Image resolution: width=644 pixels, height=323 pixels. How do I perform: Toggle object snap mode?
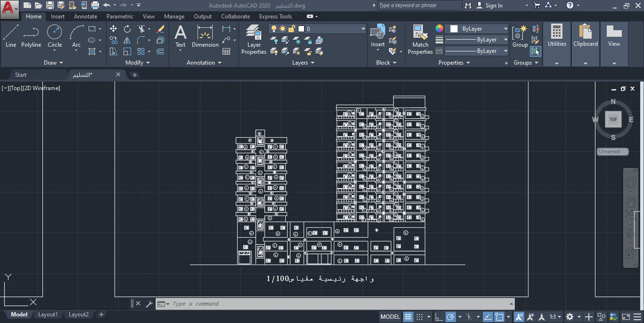click(500, 316)
